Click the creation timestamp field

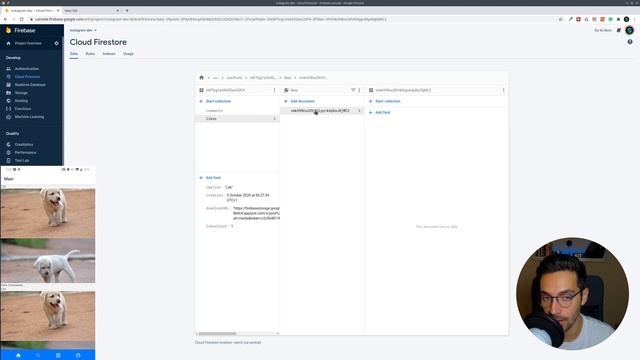pos(248,198)
